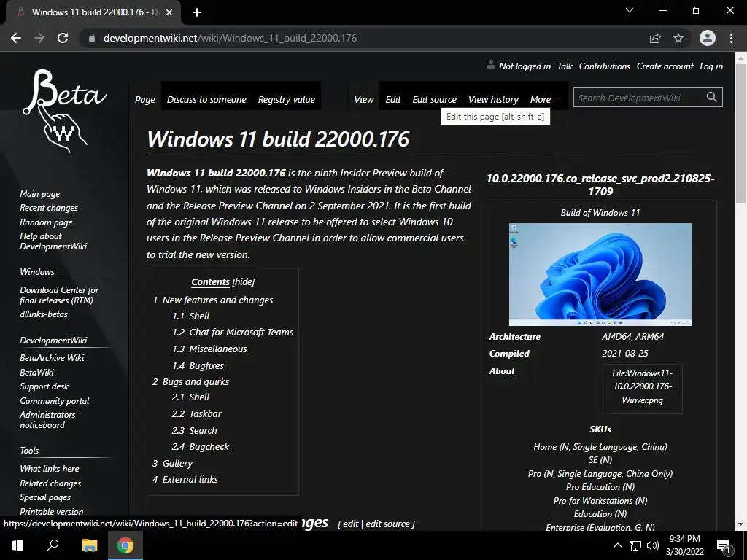Open the Windows Start button

point(18,545)
